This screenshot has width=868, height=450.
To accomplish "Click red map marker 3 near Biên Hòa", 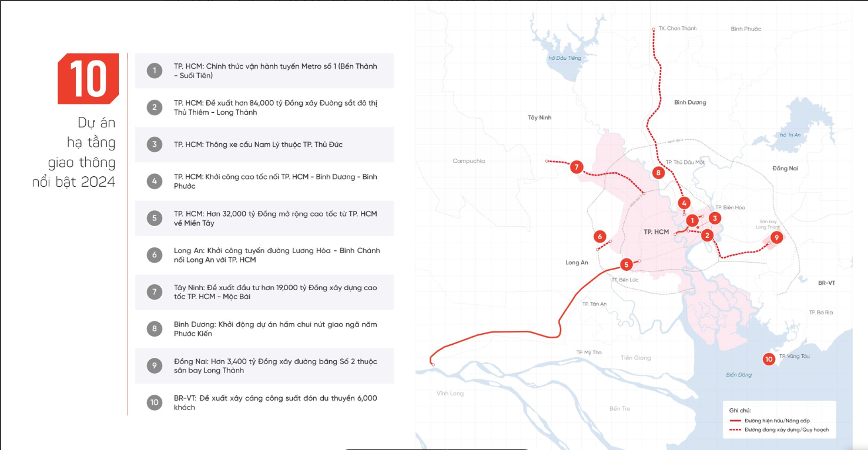I will [715, 219].
